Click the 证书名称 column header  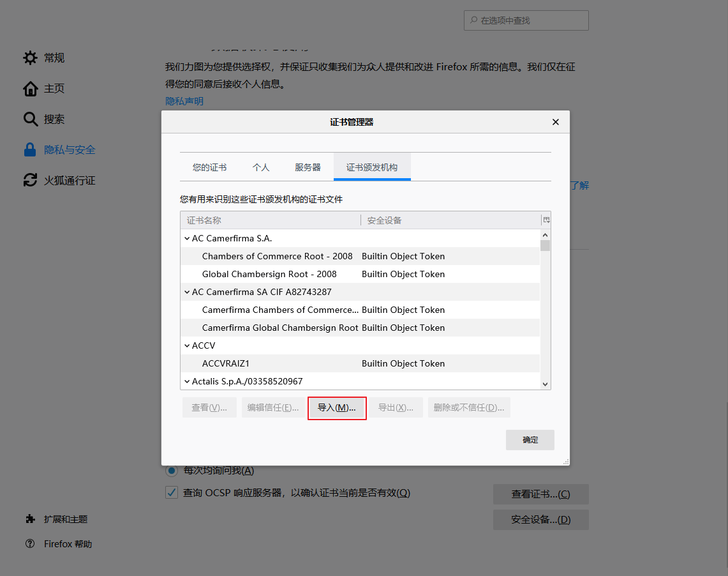pos(271,220)
